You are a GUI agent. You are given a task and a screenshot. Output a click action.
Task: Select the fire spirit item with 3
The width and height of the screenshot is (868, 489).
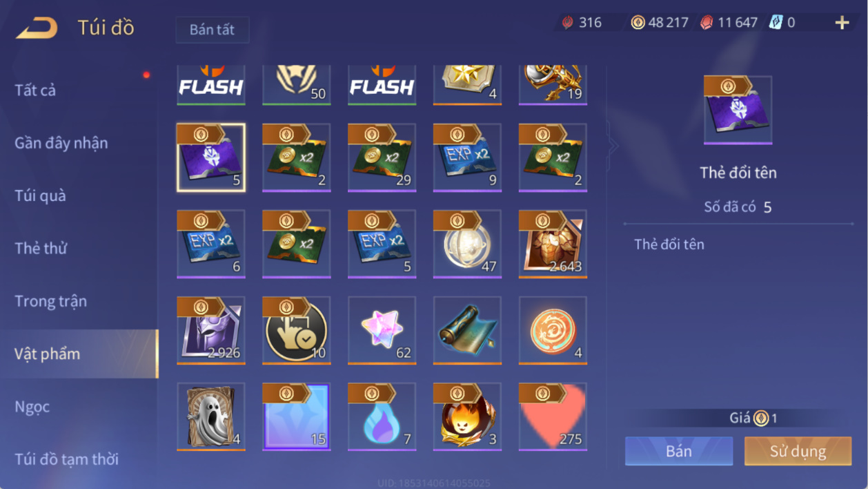click(468, 416)
